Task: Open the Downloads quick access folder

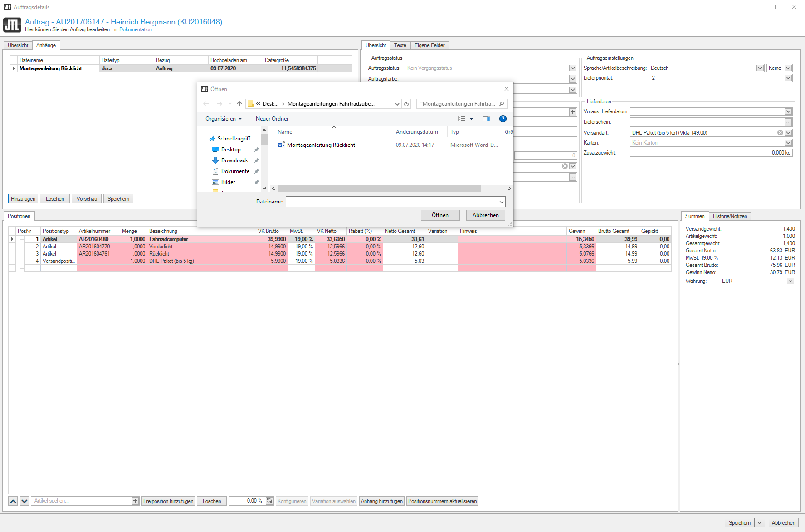Action: pos(234,160)
